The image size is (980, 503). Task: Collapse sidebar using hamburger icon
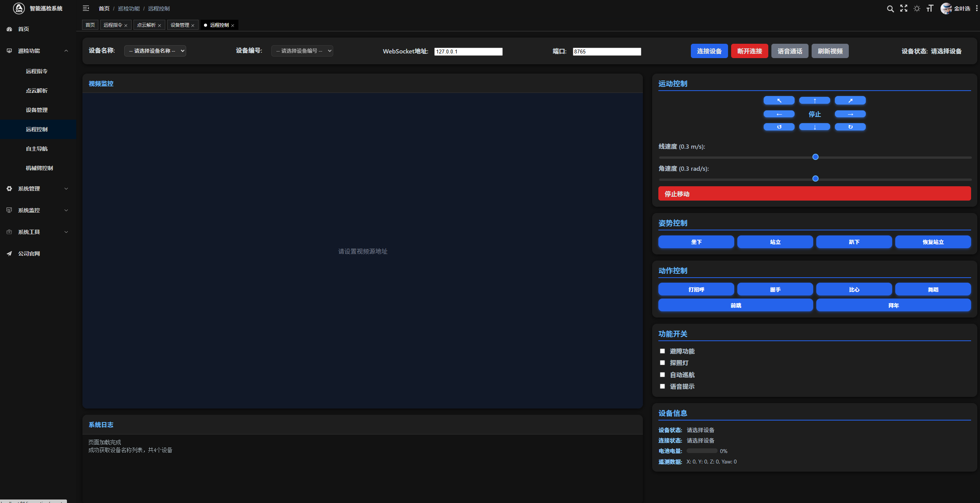coord(86,8)
